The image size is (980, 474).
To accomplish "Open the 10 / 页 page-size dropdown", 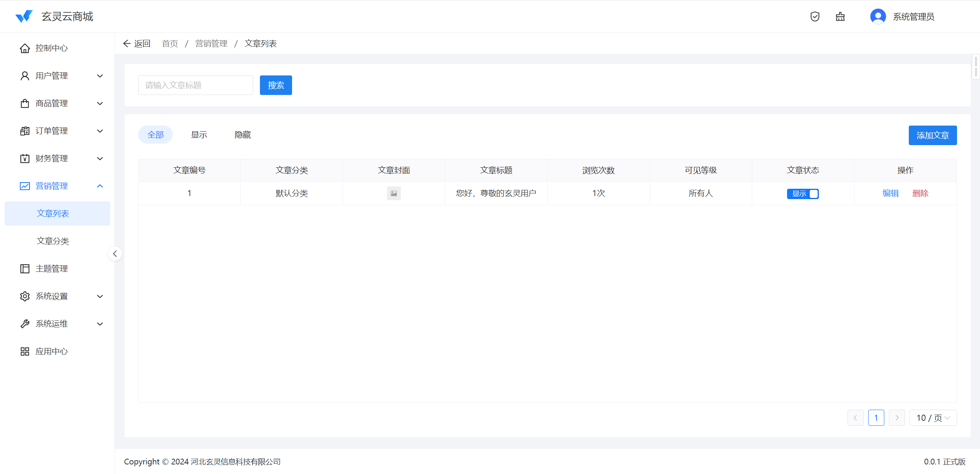I will click(x=933, y=418).
